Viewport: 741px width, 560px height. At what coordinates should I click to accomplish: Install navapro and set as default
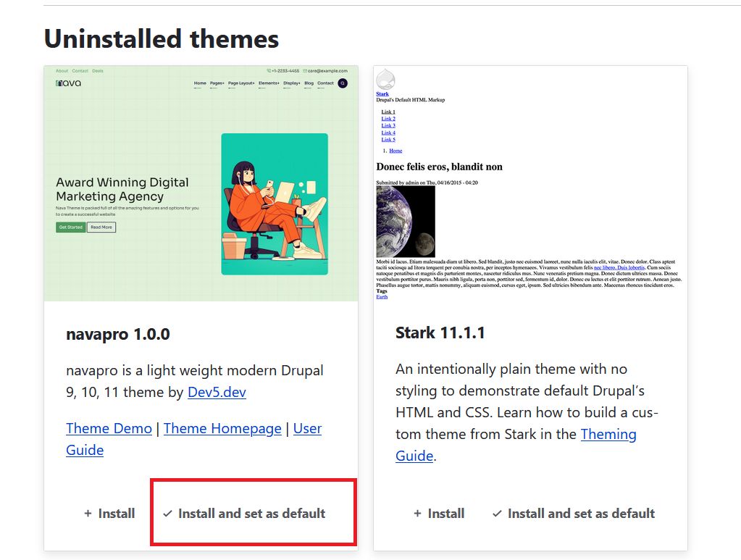click(251, 514)
